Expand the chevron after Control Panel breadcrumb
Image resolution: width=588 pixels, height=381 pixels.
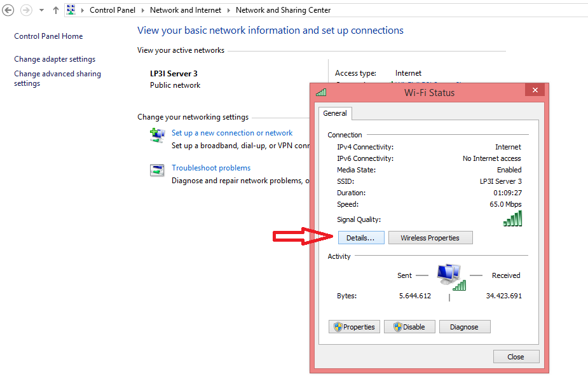coord(144,10)
